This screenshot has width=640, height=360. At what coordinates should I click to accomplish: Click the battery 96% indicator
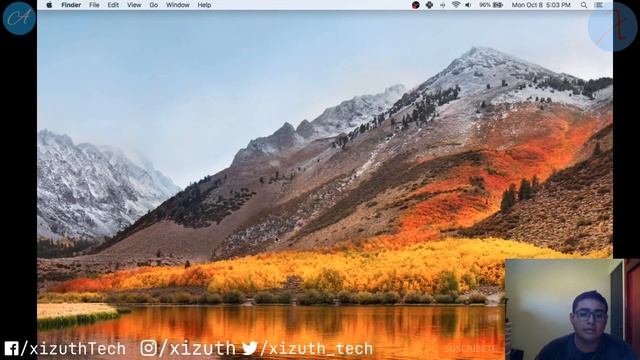491,5
